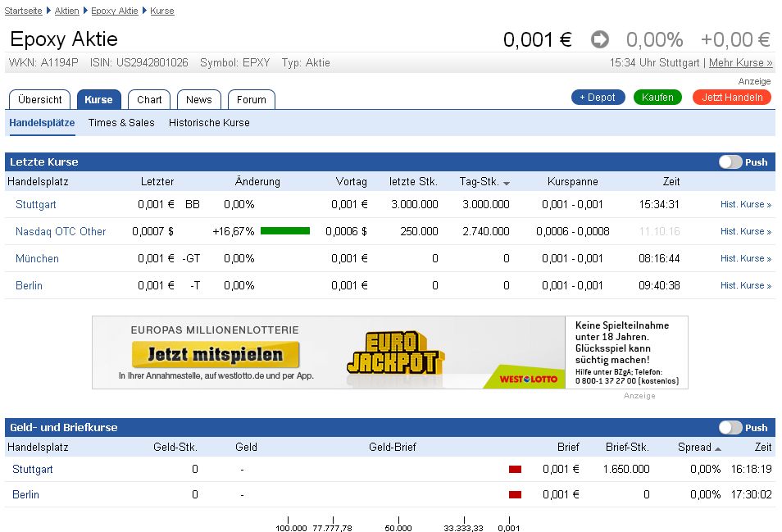Open Nasdaq OTC Other exchange link
Viewport: 782px width, 532px height.
[x=61, y=231]
